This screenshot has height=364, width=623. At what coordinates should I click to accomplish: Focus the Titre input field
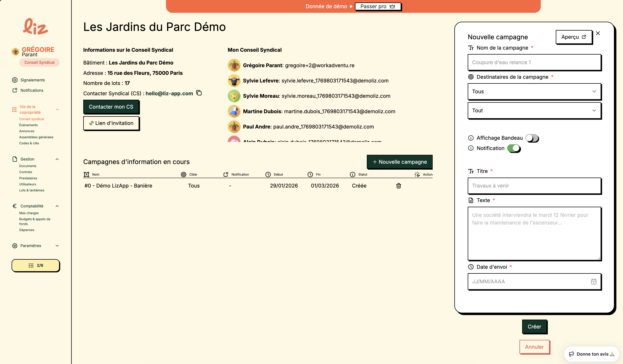point(534,186)
